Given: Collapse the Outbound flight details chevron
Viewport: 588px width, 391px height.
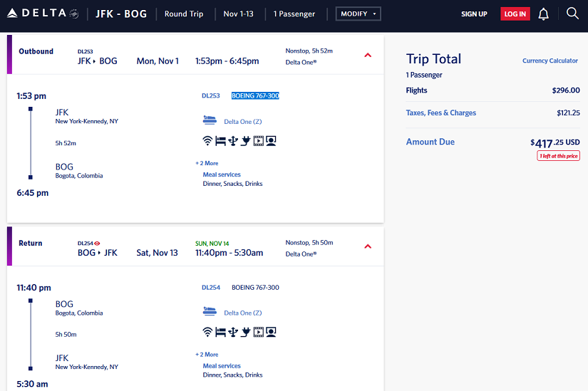Looking at the screenshot, I should [368, 55].
